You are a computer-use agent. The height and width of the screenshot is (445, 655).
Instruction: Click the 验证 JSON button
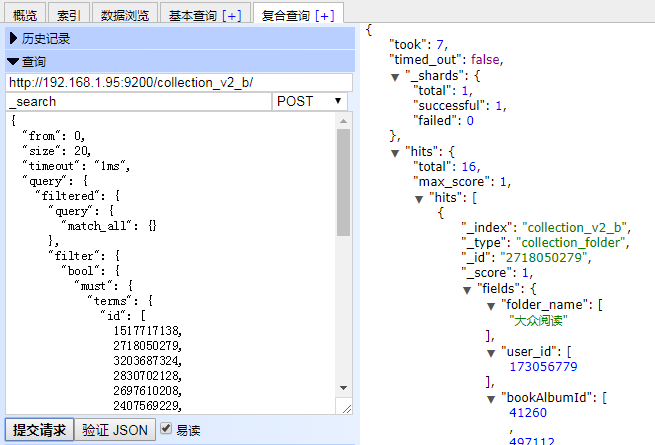tap(115, 430)
